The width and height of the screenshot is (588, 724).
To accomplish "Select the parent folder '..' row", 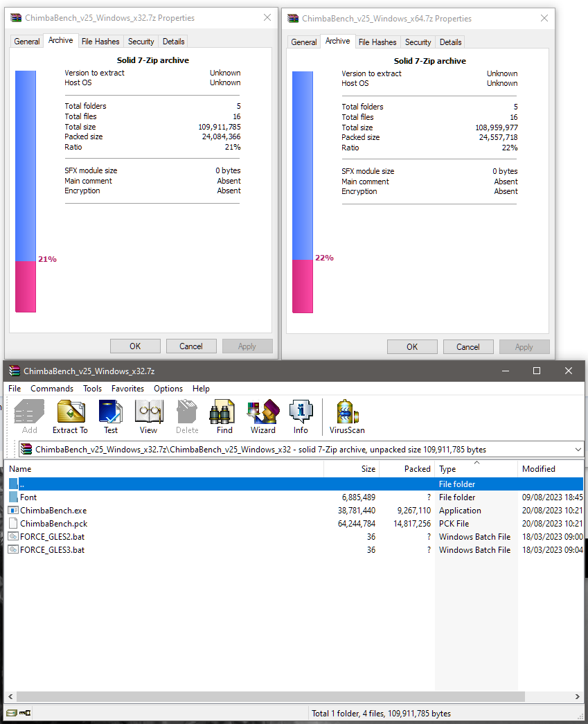I will [x=295, y=484].
